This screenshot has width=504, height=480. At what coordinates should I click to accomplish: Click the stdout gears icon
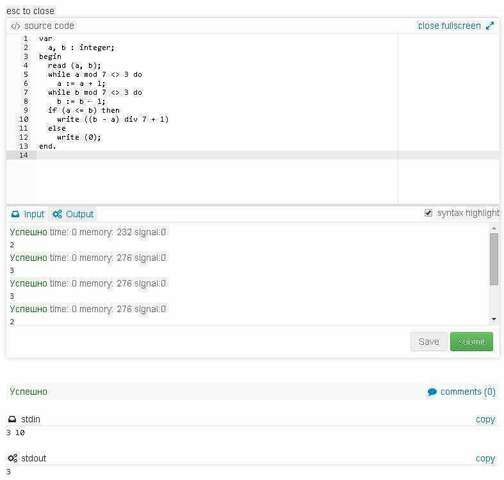(x=13, y=458)
